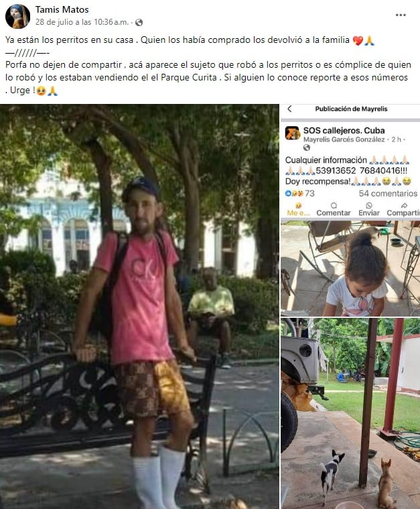Click the comment bubble icon above Comentar
Viewport: 420px width, 509px height.
click(x=334, y=205)
